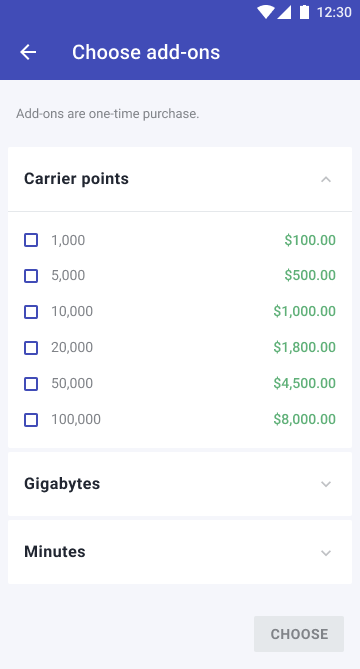
Task: Check the 1,000 carrier points box
Action: coord(31,240)
